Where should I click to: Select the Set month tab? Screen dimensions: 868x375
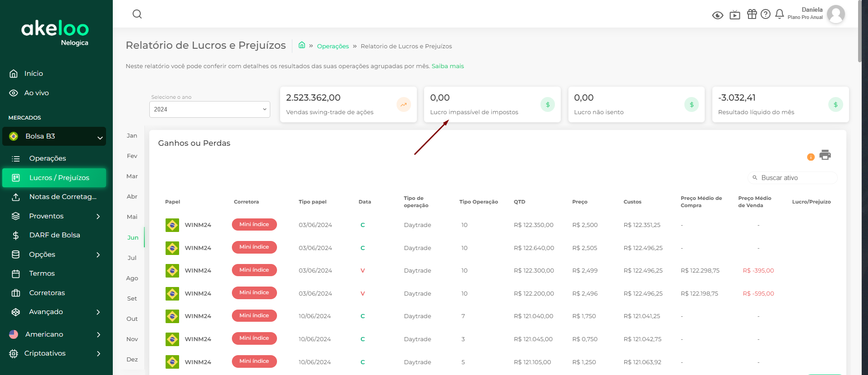coord(132,298)
